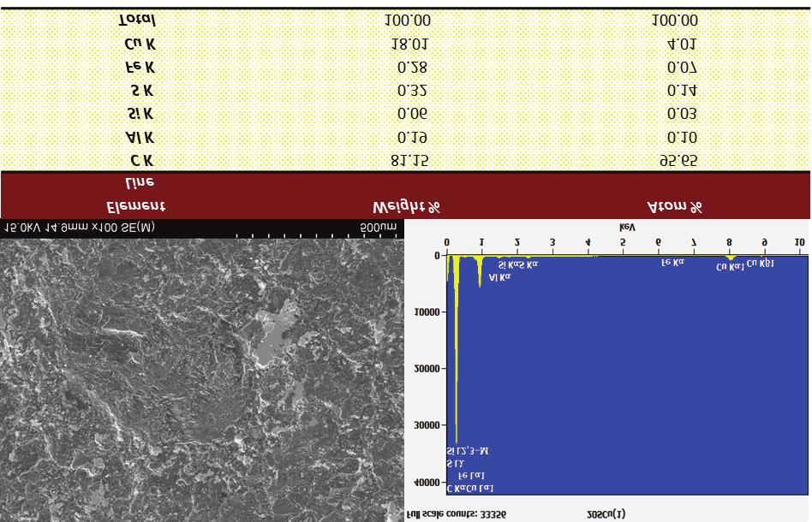Click the 'Atom %' column header
The image size is (812, 522).
pos(675,207)
